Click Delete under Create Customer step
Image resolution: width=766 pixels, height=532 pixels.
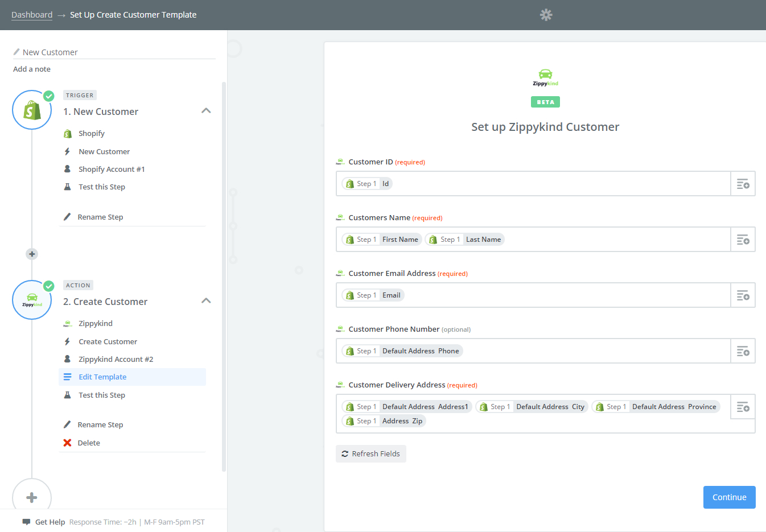(89, 443)
